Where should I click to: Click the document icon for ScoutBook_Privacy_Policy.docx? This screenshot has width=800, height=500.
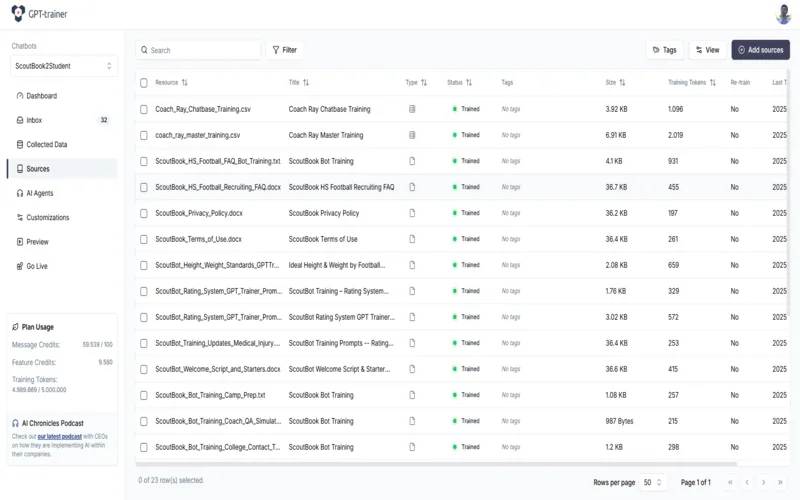point(412,213)
